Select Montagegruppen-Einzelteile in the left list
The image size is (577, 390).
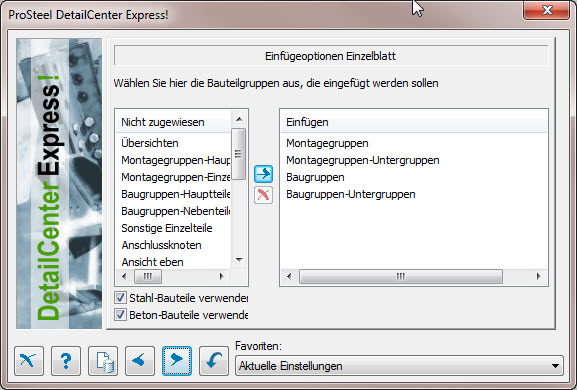point(176,177)
